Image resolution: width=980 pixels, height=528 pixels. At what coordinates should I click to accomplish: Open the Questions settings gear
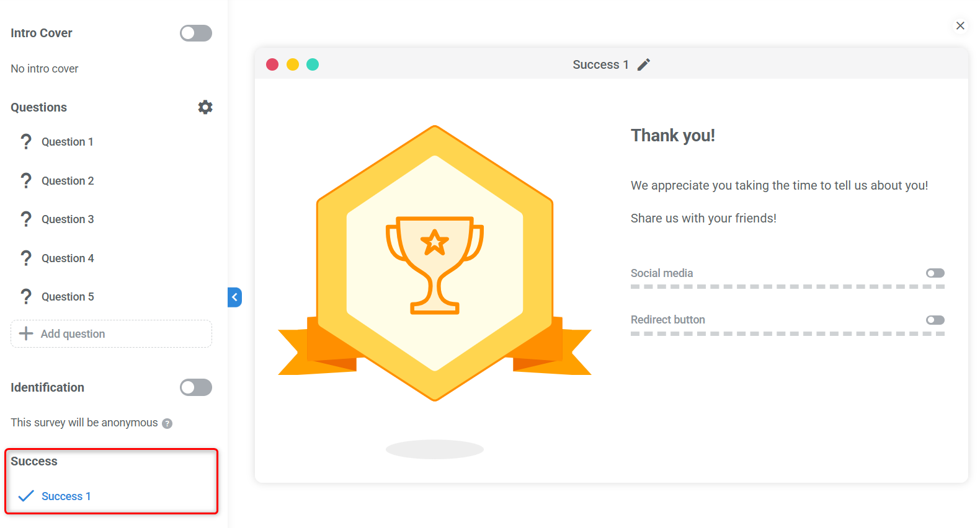(x=205, y=107)
